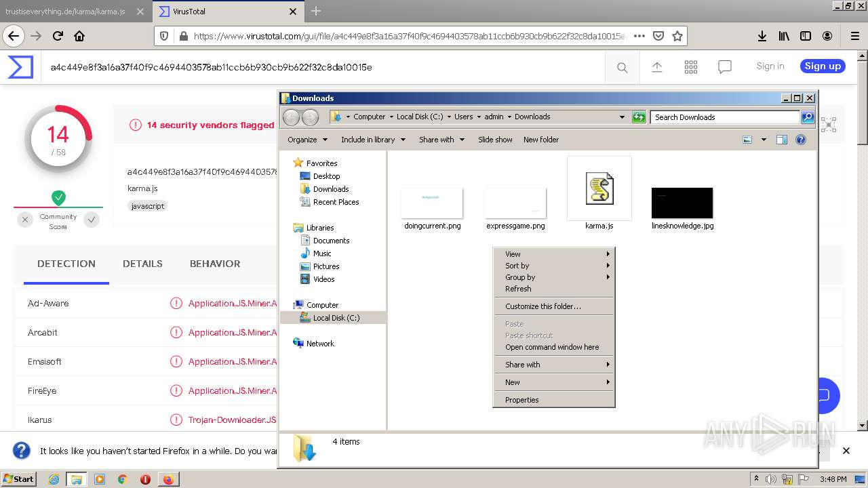Screen dimensions: 868x488
Task: Open Documents library in navigation pane
Action: point(331,241)
